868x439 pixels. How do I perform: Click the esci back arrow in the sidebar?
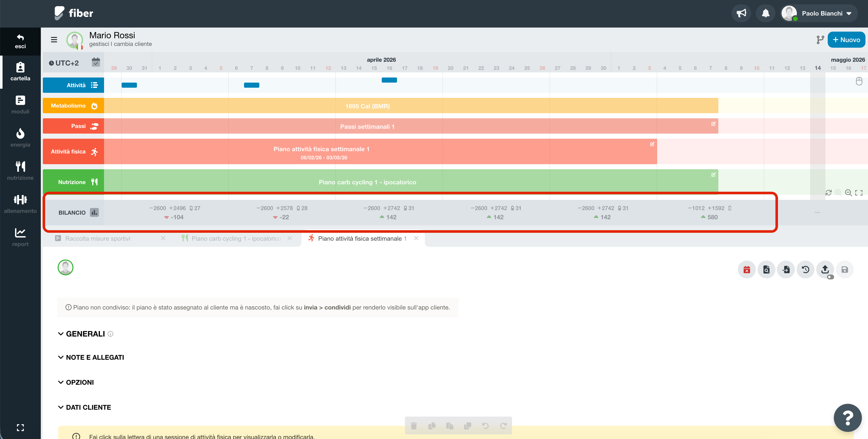pos(20,41)
